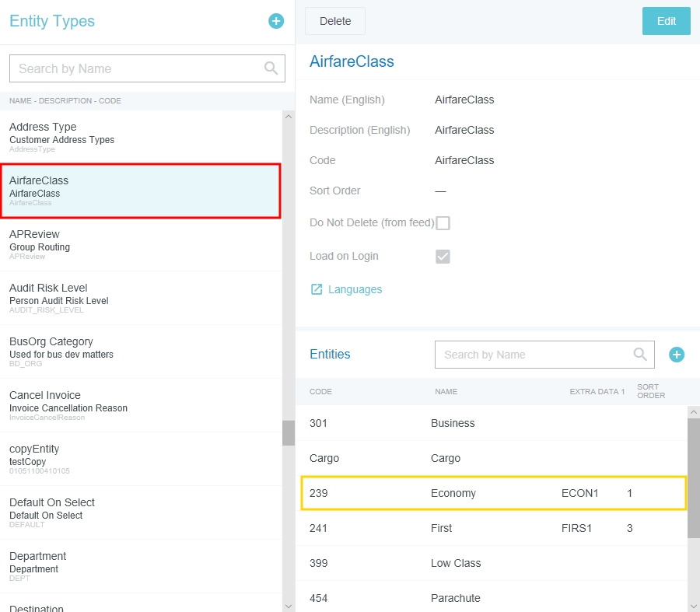
Task: Focus the Entity Types search field
Action: tap(138, 68)
